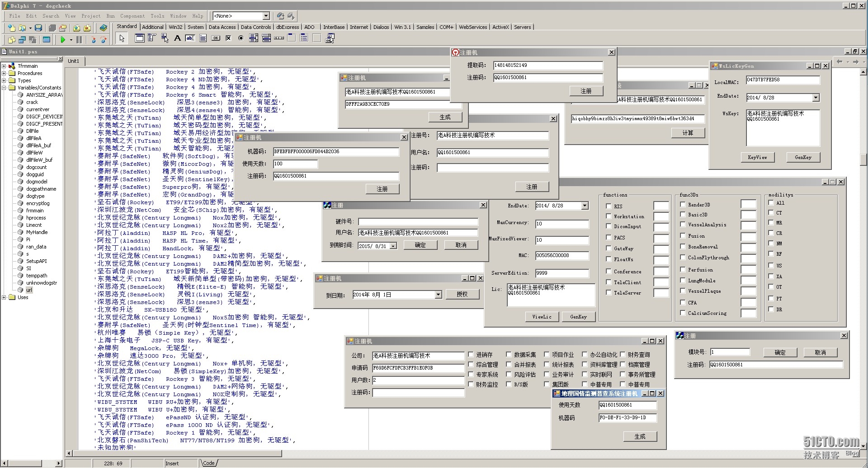Image resolution: width=868 pixels, height=468 pixels.
Task: Open the 到期时间 date dropdown
Action: (x=393, y=246)
